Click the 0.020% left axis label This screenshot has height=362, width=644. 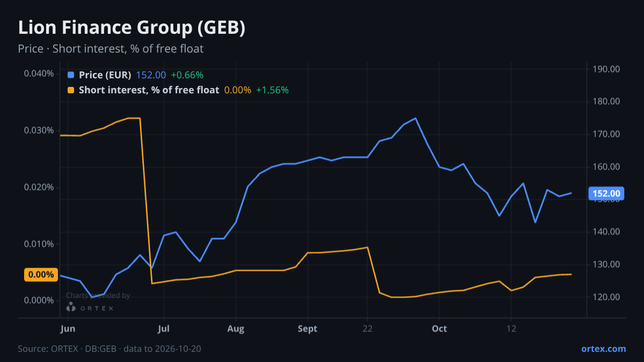tap(39, 187)
